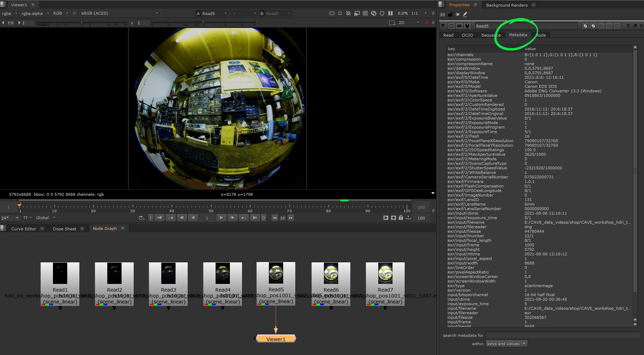Viewport: 644px width, 355px height.
Task: Open the sRGB (ACES) viewer process dropdown
Action: click(119, 13)
